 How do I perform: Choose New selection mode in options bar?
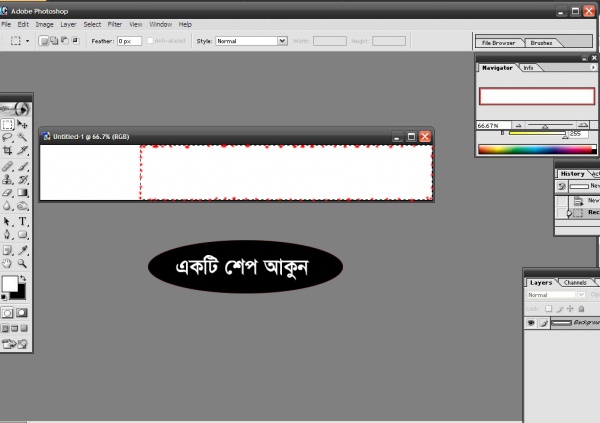point(44,41)
